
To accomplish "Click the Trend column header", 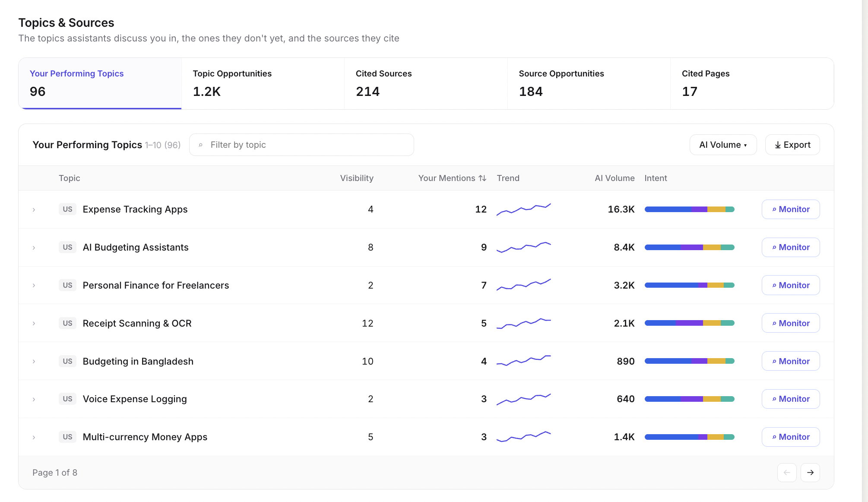I will (508, 178).
